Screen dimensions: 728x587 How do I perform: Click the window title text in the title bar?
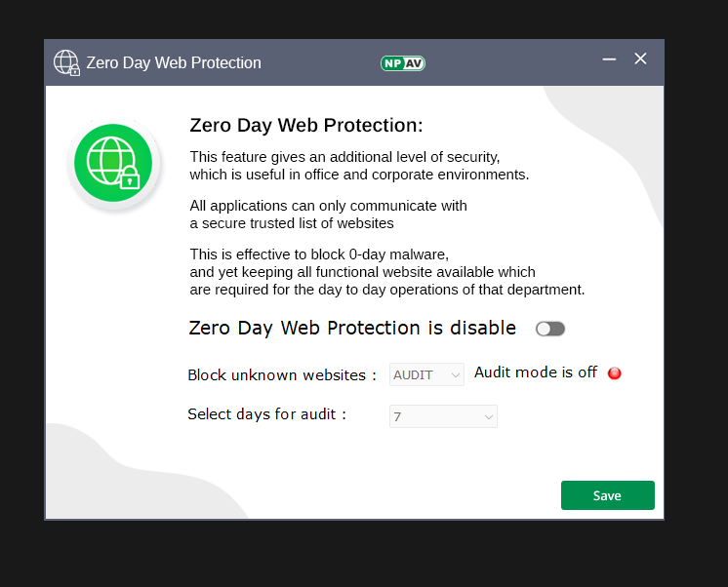pyautogui.click(x=174, y=63)
